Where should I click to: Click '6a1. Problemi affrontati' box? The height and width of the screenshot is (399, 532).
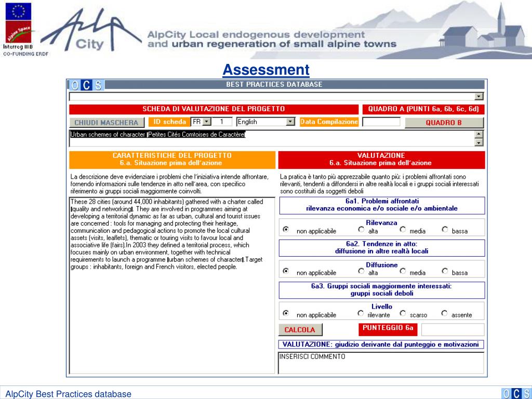382,205
